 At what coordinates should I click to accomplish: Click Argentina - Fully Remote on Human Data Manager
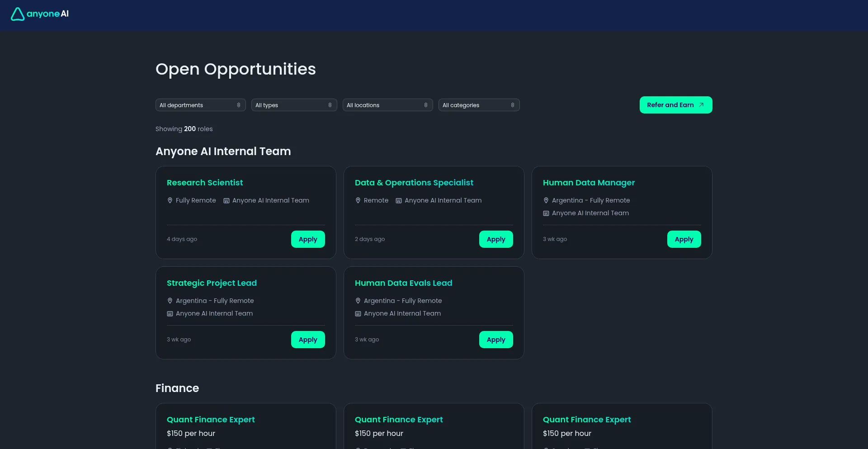(591, 200)
